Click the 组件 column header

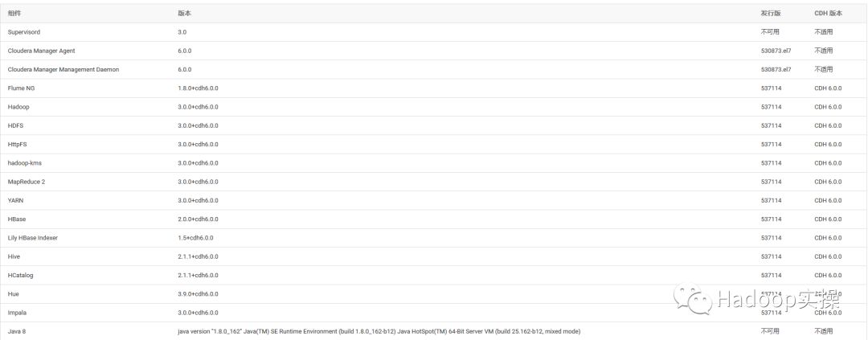click(14, 14)
